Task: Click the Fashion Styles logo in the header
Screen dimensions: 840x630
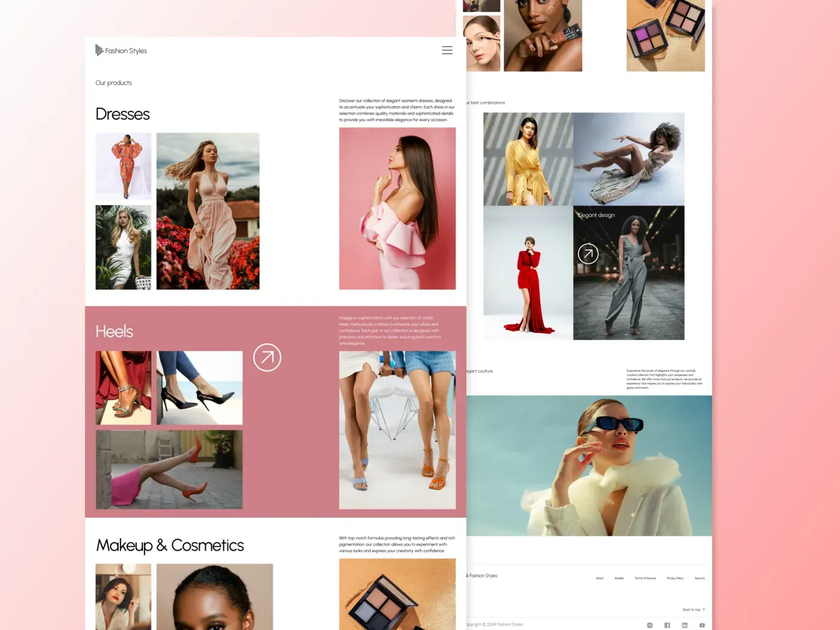Action: [x=121, y=50]
